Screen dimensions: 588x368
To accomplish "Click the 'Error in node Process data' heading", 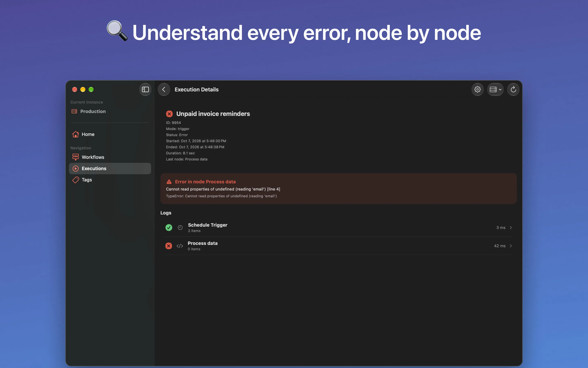I will click(x=205, y=182).
